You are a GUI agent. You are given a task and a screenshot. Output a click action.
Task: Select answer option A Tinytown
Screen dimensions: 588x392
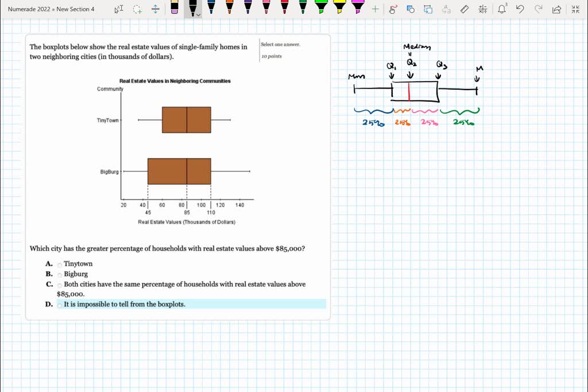click(60, 264)
